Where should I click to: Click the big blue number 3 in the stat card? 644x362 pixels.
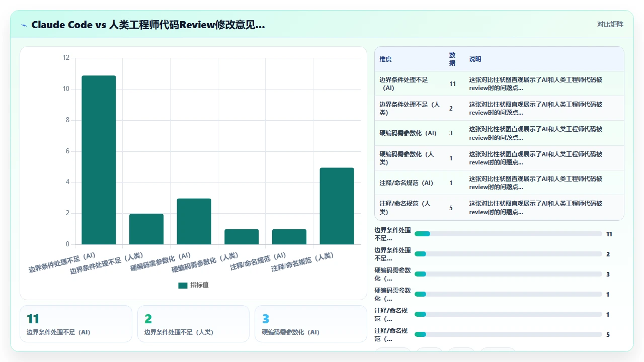pyautogui.click(x=266, y=319)
